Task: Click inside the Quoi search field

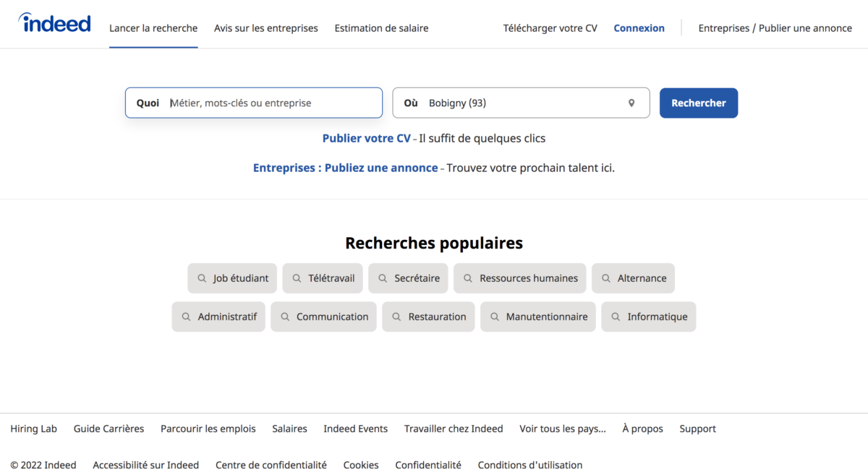Action: pos(253,103)
